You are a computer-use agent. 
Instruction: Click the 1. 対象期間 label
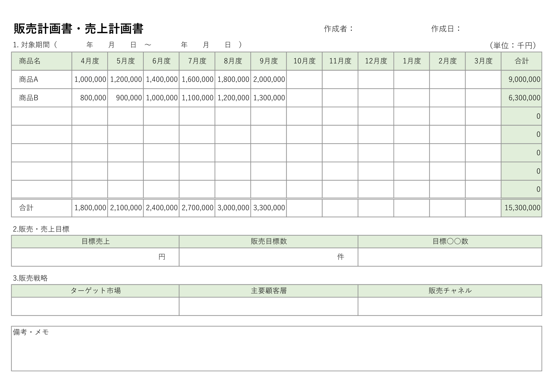(x=31, y=45)
